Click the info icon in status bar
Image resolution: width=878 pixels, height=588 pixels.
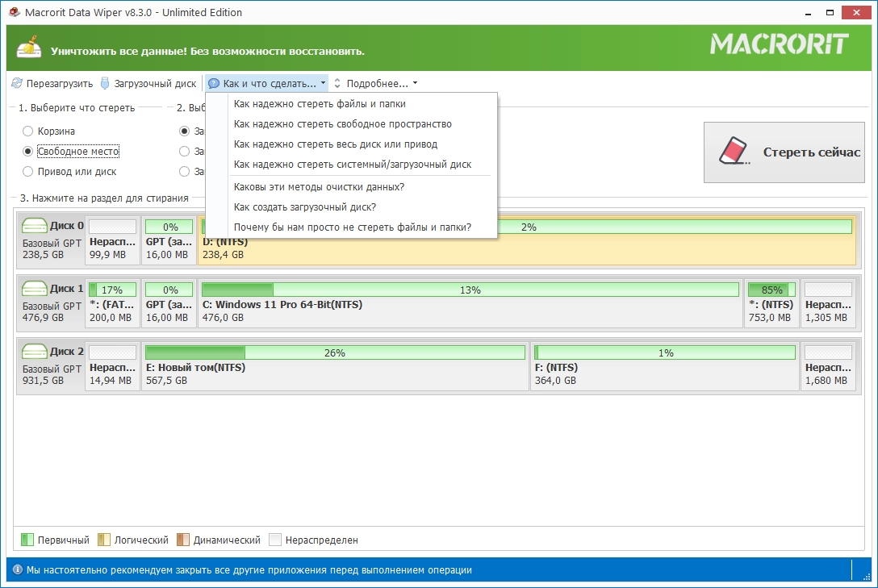(x=18, y=569)
